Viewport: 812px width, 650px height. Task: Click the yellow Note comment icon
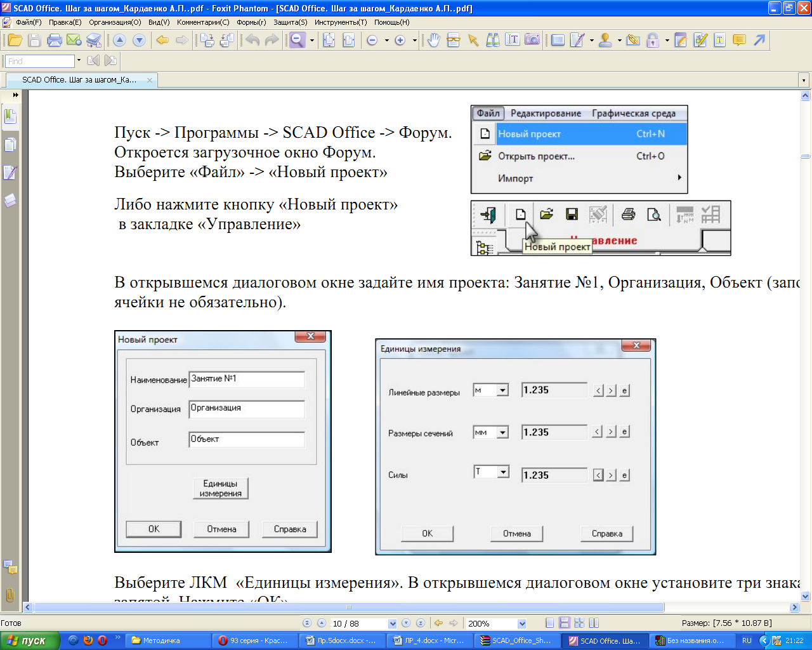coord(739,40)
